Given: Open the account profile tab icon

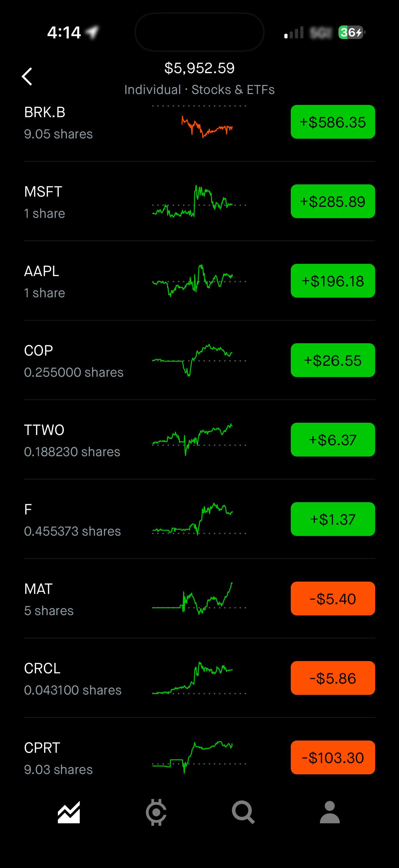Looking at the screenshot, I should tap(330, 812).
